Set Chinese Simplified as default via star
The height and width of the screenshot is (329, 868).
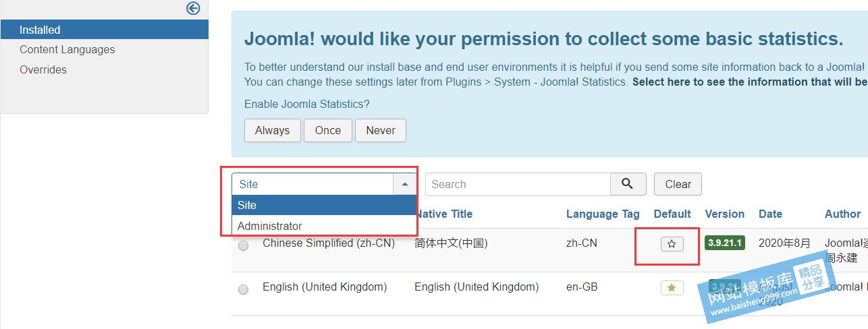(x=672, y=244)
